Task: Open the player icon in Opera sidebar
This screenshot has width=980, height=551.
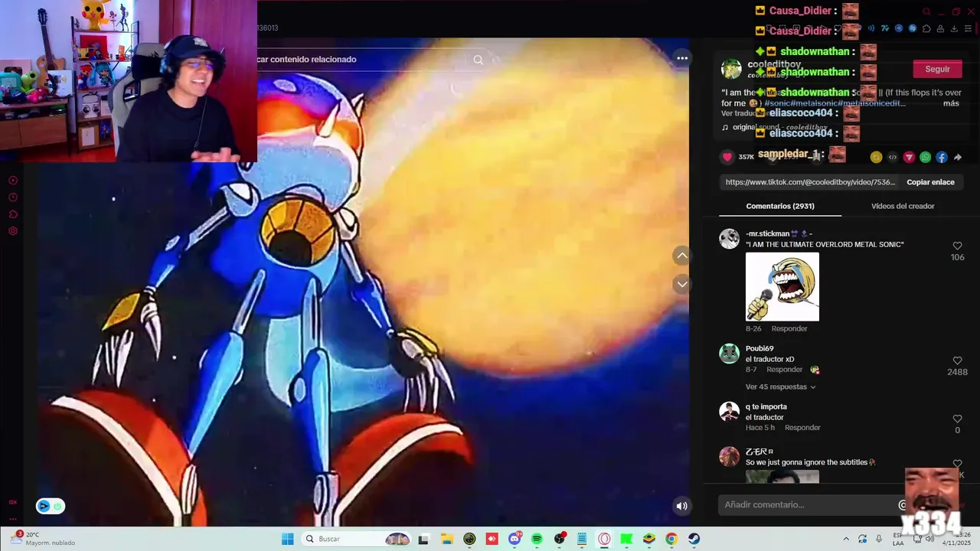Action: (12, 181)
